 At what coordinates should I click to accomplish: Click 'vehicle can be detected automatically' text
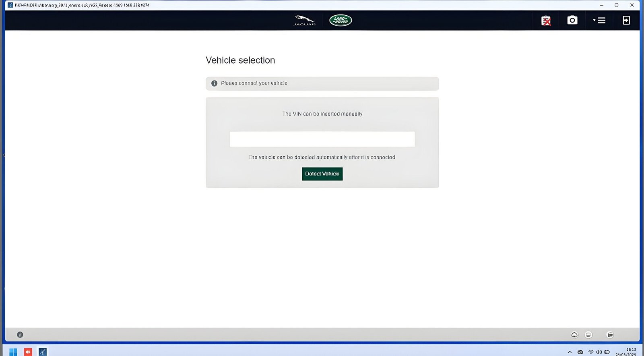(x=322, y=157)
